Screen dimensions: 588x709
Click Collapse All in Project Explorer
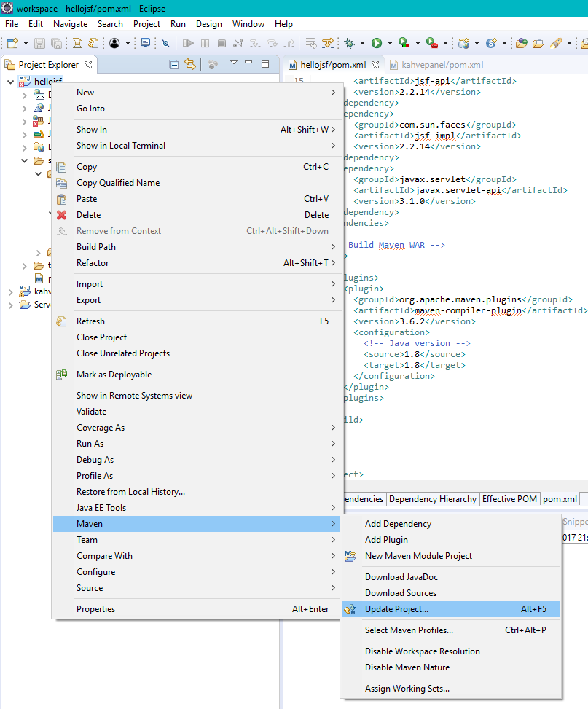[x=173, y=65]
